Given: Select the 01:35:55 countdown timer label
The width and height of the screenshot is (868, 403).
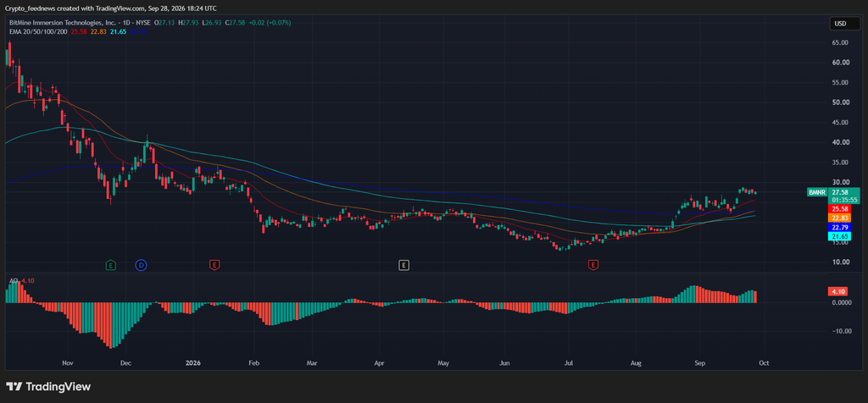Looking at the screenshot, I should point(844,200).
